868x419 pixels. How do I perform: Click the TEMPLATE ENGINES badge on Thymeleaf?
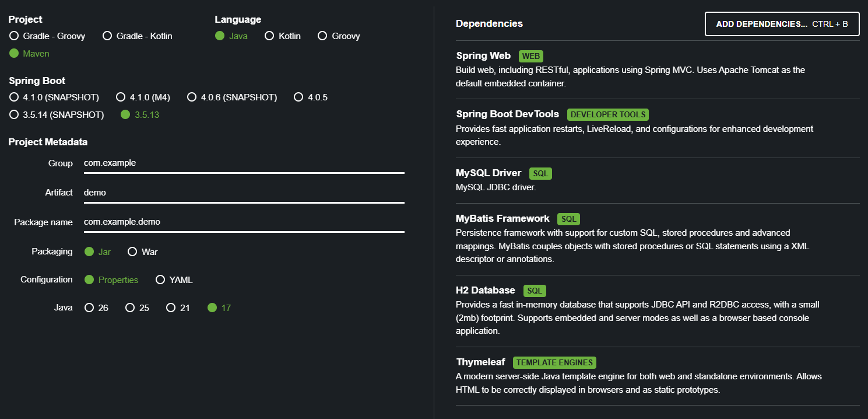click(554, 362)
